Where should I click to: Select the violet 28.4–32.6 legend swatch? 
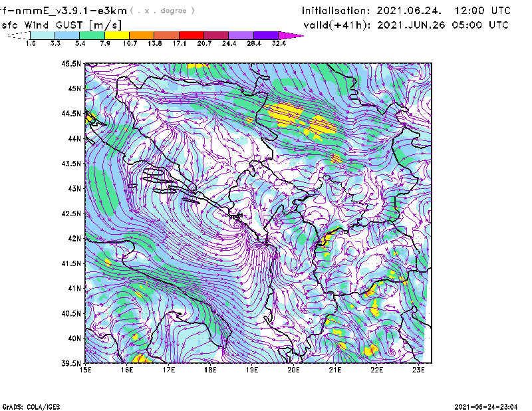pos(266,35)
